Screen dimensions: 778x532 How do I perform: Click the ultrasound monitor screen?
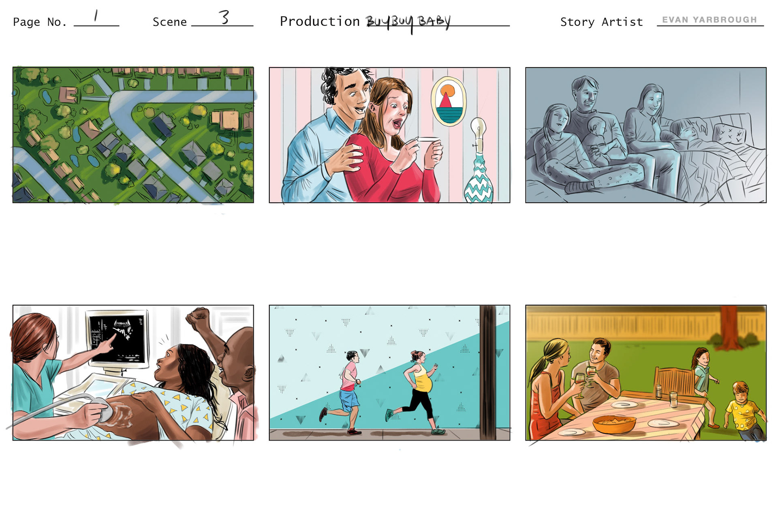pos(117,338)
